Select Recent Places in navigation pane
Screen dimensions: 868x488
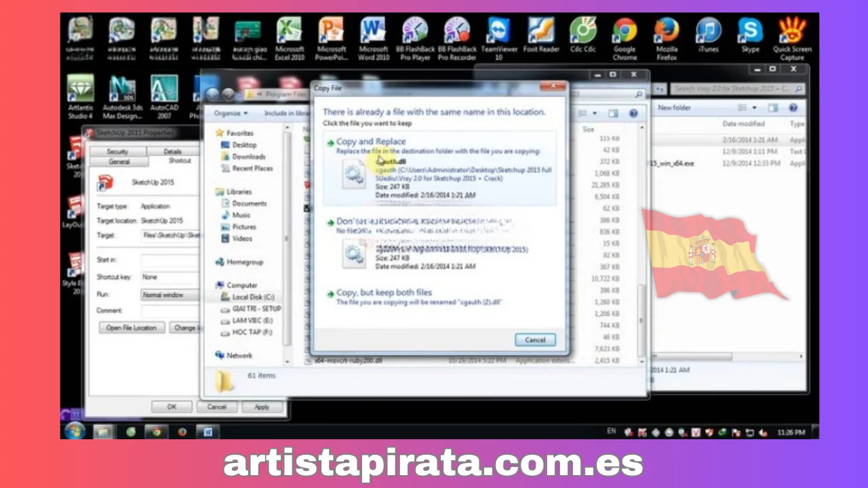[252, 168]
